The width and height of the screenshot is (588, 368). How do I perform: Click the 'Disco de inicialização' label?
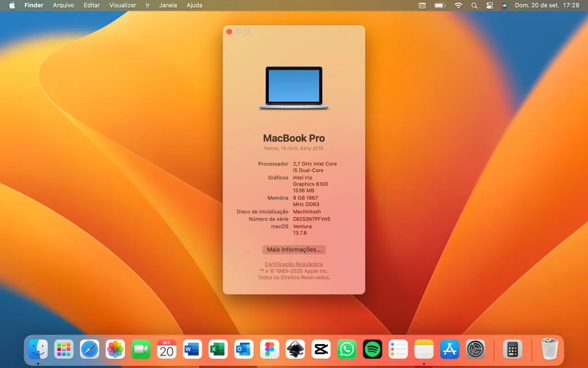tap(262, 212)
